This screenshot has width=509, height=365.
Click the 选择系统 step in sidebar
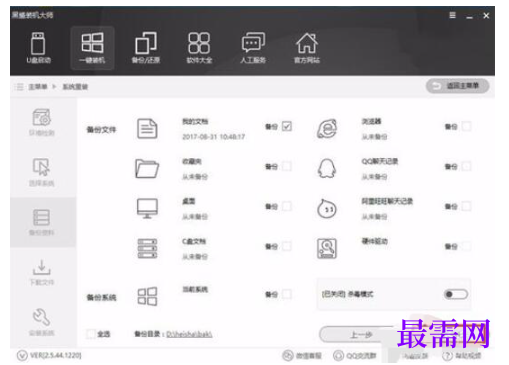tap(42, 172)
